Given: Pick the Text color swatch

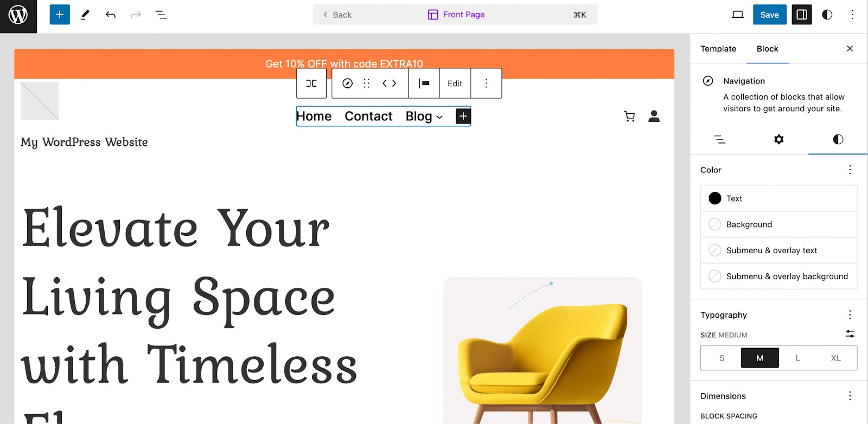Looking at the screenshot, I should coord(779,198).
